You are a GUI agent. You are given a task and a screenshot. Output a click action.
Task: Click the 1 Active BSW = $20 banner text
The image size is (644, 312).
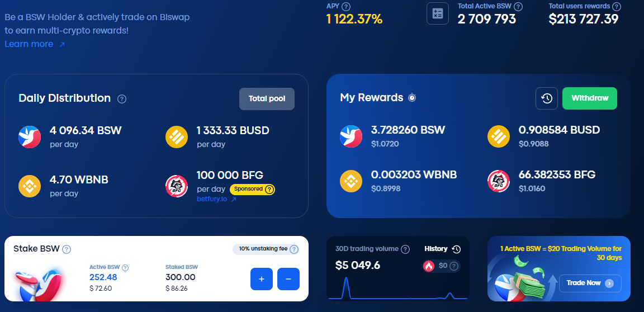point(561,253)
